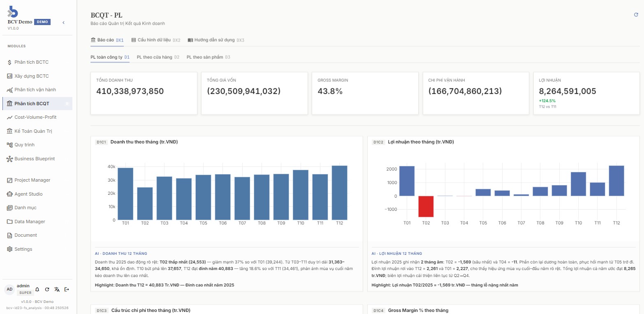644x314 pixels.
Task: Switch to Cấu hình dữ liệu tab
Action: pos(156,40)
